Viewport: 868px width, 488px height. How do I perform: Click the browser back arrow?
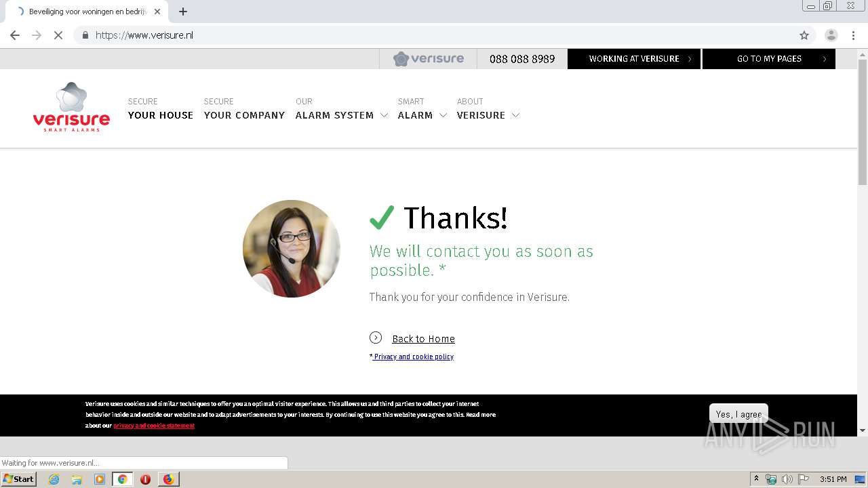(15, 35)
